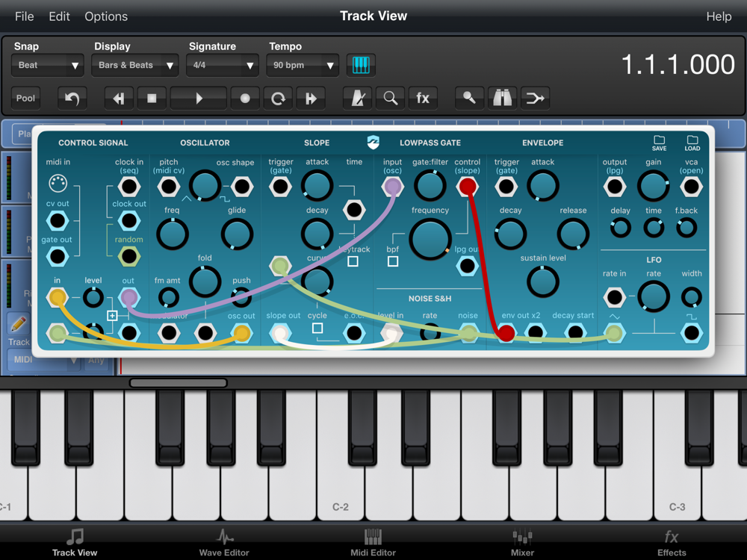Screen dimensions: 747x560
Task: Click the output (lpg) jack
Action: 615,186
